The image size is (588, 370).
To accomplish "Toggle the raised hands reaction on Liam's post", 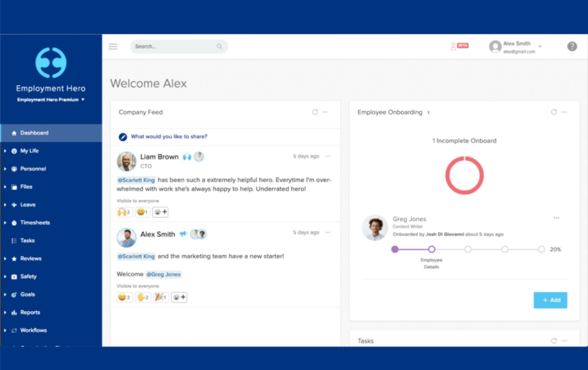I will [124, 212].
